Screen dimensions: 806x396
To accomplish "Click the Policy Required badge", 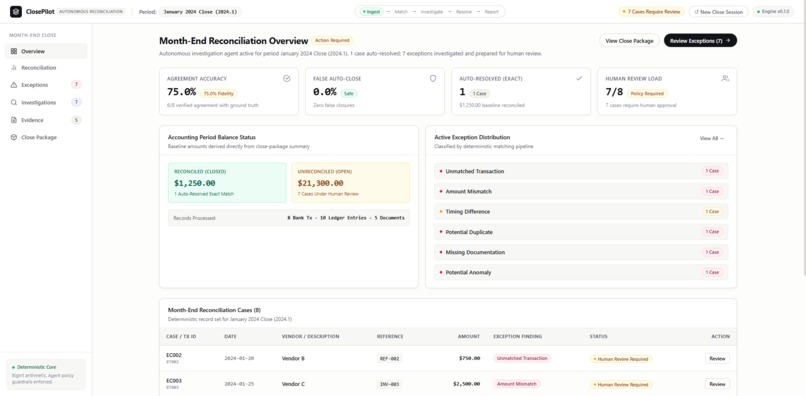I will point(647,94).
